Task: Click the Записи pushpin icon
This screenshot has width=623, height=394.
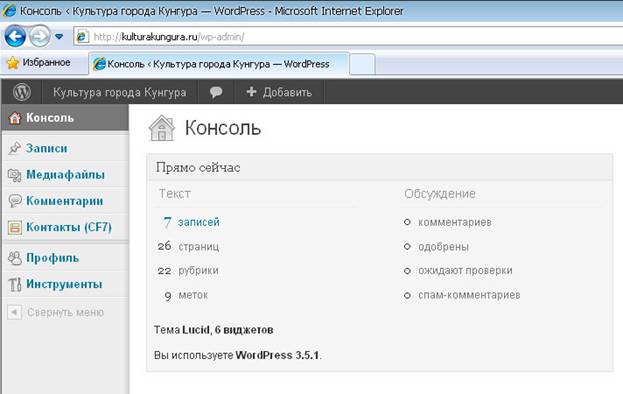Action: 15,148
